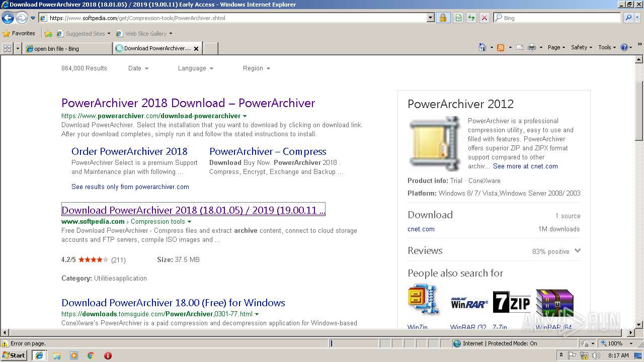Click the WinZip related search thumbnail

[423, 300]
